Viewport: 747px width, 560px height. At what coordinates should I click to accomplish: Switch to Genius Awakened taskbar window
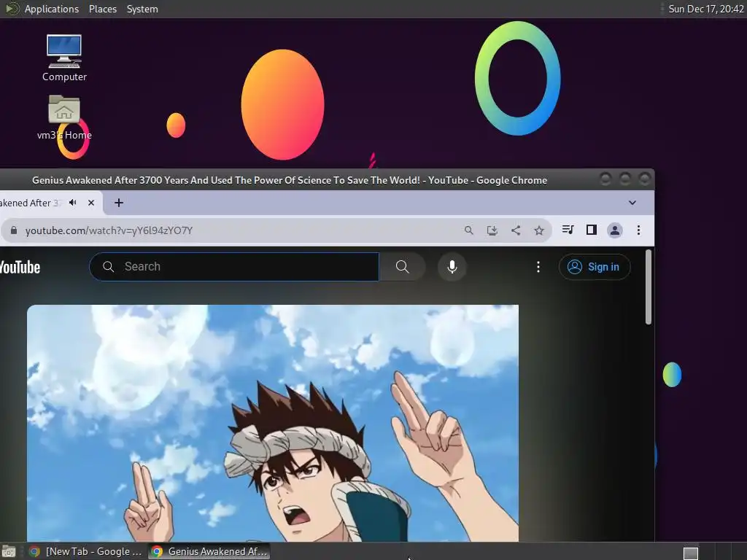[x=209, y=551]
